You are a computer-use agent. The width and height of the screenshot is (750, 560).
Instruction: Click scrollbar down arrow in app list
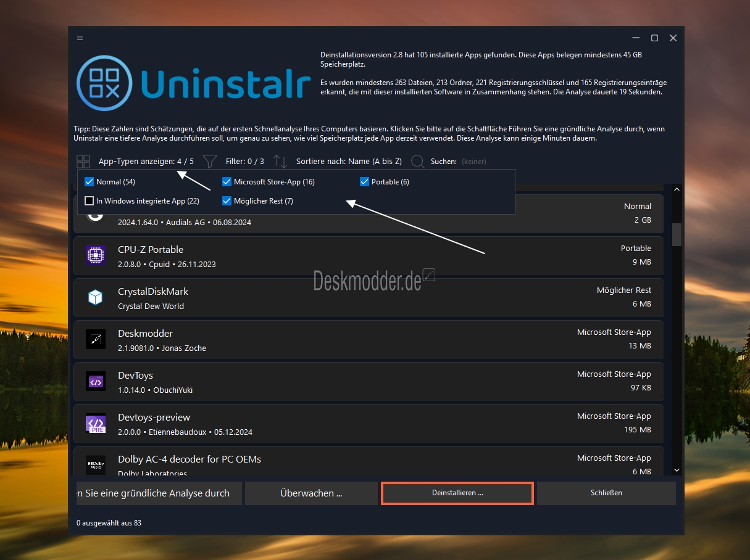pos(677,470)
